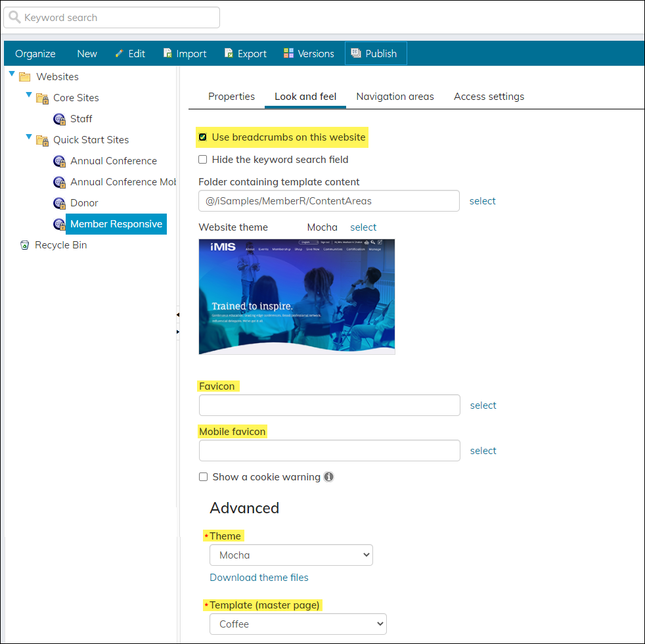Image resolution: width=645 pixels, height=644 pixels.
Task: Click the Staff website globe icon
Action: click(x=59, y=119)
